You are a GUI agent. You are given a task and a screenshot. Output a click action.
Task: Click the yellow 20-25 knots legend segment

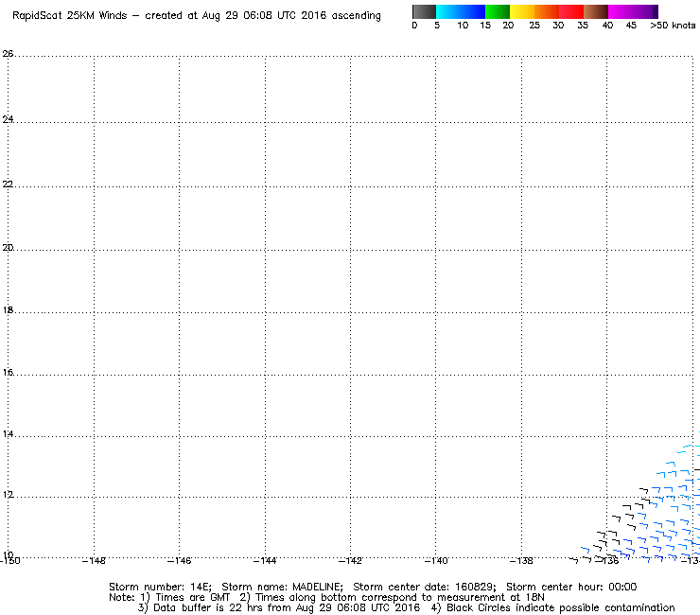click(x=522, y=11)
